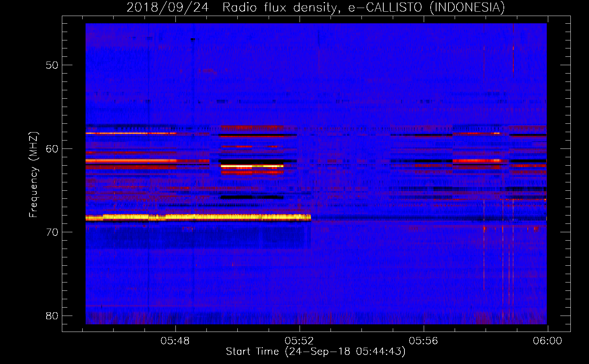Click the 70 frequency tick label
The image size is (589, 364).
pyautogui.click(x=52, y=232)
